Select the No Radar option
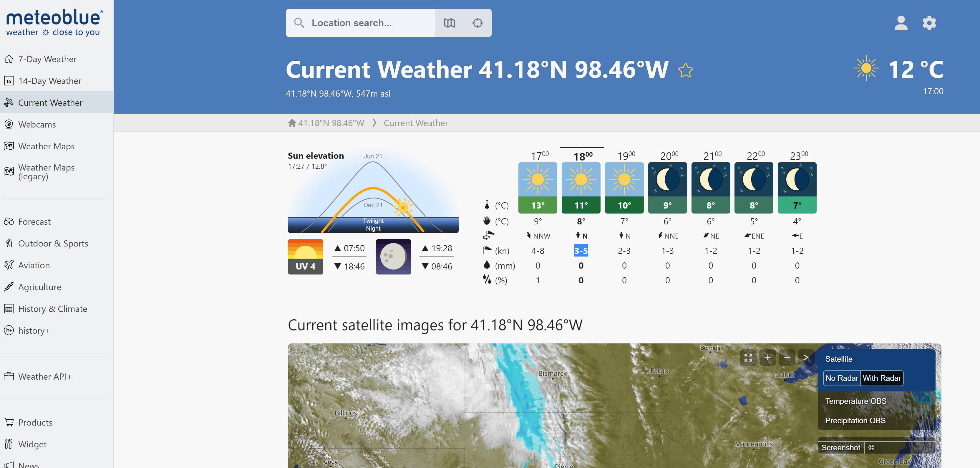Screen dimensions: 980x468 (x=842, y=378)
